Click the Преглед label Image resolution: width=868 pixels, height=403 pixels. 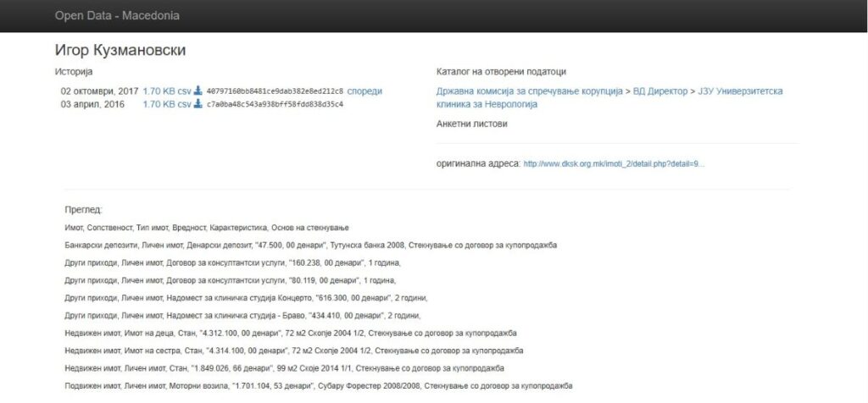click(x=83, y=209)
